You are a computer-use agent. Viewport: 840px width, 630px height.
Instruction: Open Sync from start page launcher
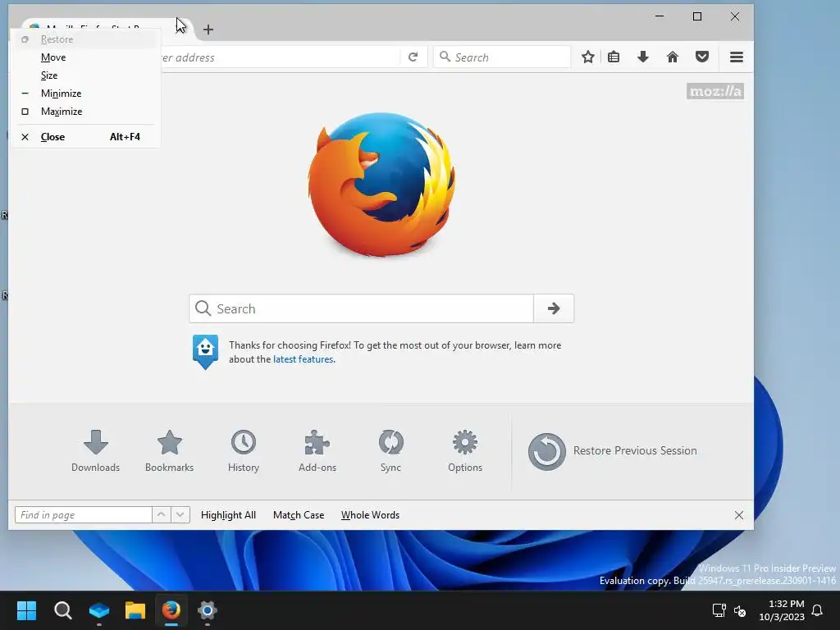point(390,450)
